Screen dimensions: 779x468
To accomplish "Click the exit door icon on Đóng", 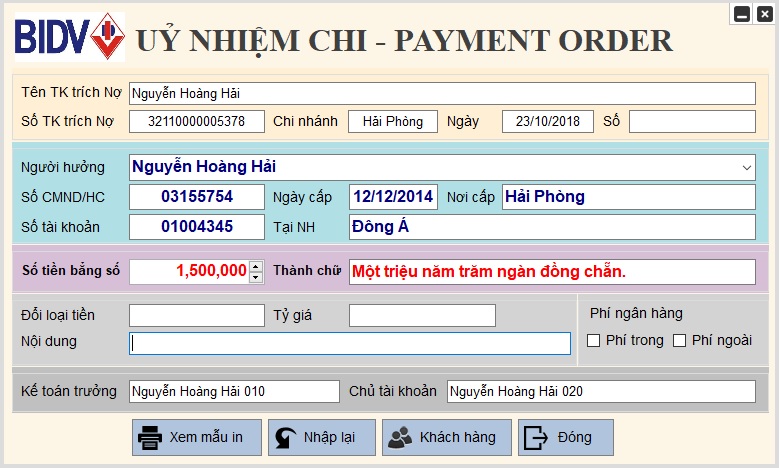I will 537,437.
